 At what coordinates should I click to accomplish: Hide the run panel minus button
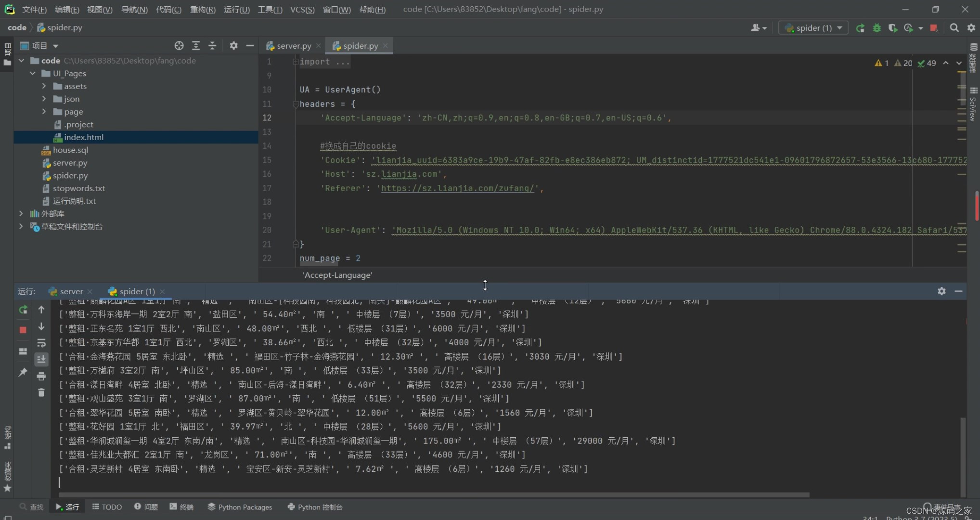[x=958, y=291]
